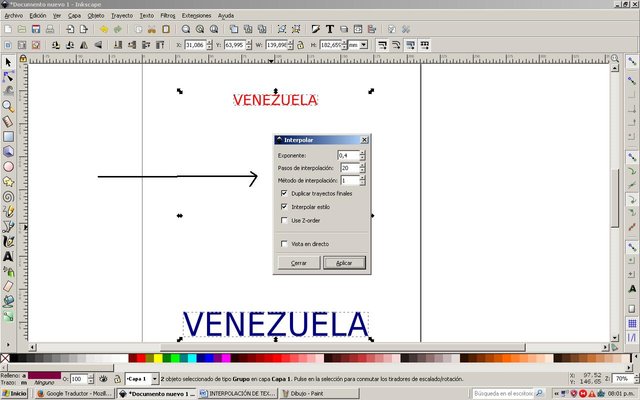640x400 pixels.
Task: Click the Undo yellow arrow icon
Action: coord(104,29)
